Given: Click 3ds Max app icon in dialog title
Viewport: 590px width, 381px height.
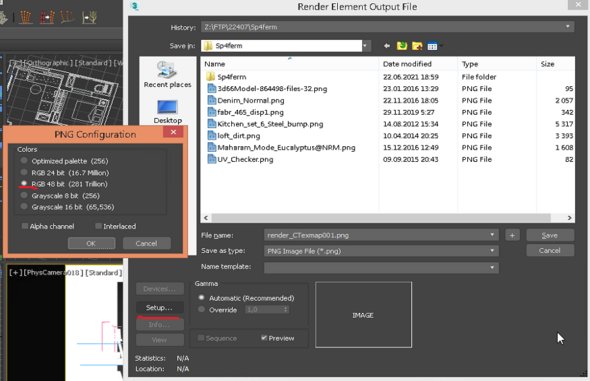Looking at the screenshot, I should click(x=135, y=6).
